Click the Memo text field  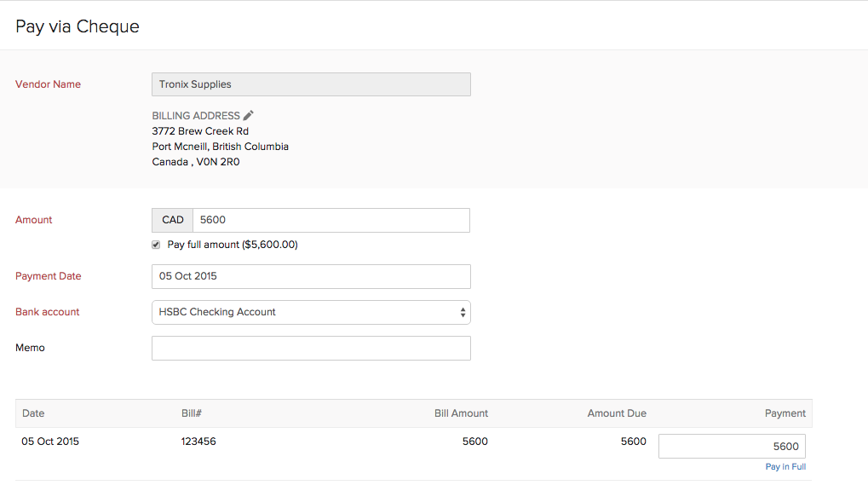(310, 348)
